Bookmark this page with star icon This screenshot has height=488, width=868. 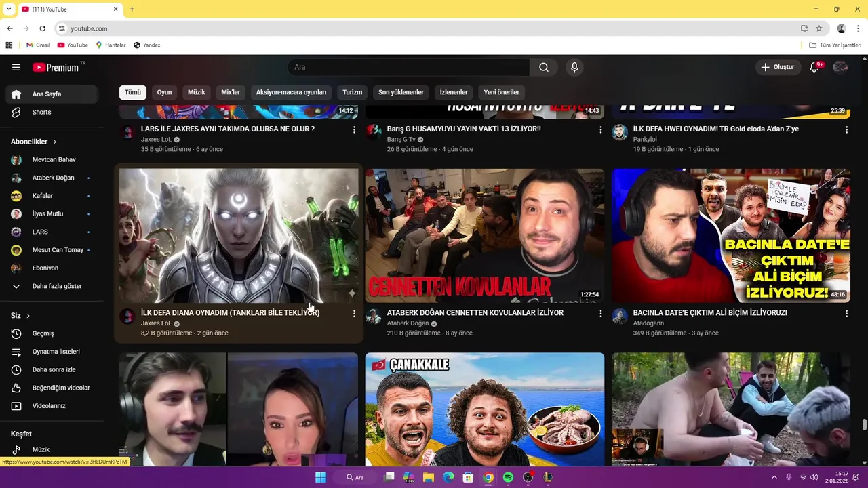pos(819,28)
